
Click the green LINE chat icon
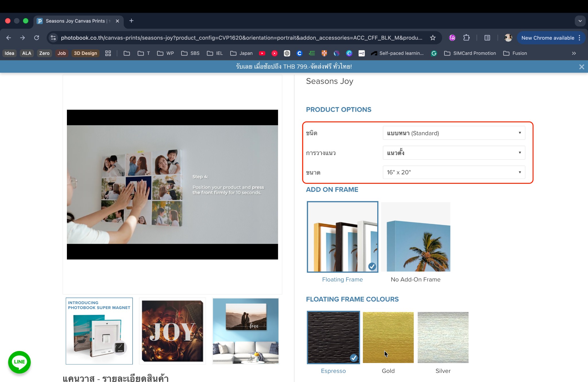pyautogui.click(x=19, y=362)
